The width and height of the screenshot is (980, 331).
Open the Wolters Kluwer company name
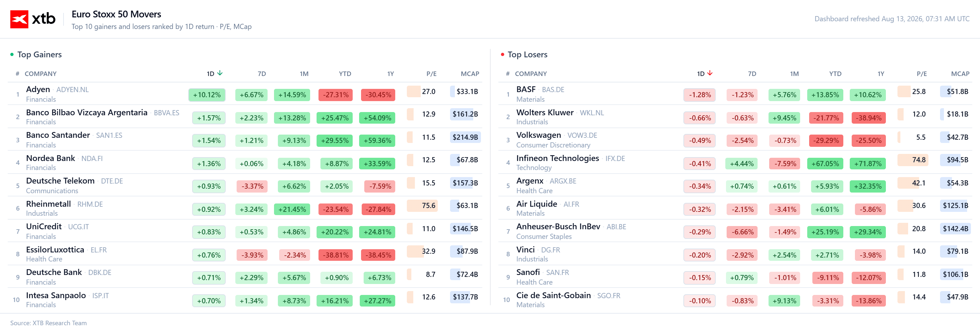click(544, 112)
